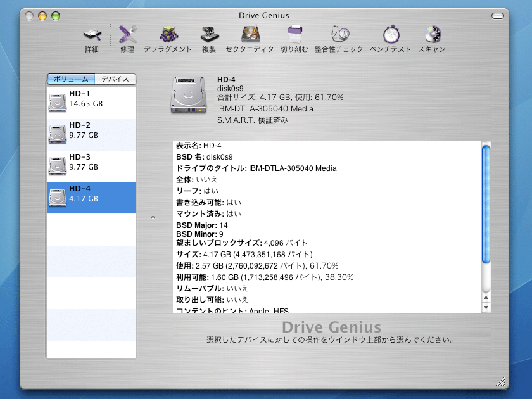
Task: Click the '表示名: HD-4' line
Action: [x=198, y=146]
